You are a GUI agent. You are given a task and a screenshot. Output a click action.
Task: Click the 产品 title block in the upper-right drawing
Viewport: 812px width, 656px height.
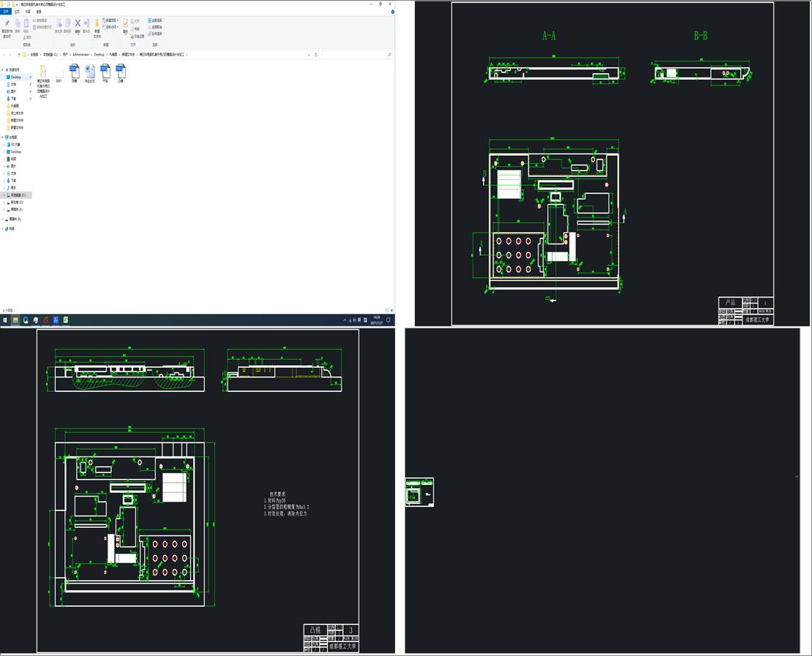pyautogui.click(x=745, y=311)
